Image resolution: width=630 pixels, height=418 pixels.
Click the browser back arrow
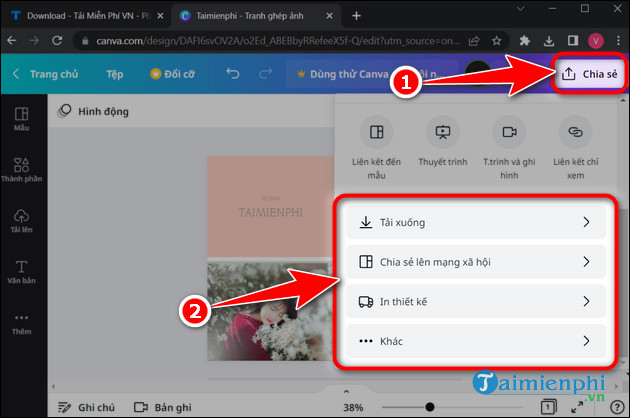pyautogui.click(x=12, y=41)
